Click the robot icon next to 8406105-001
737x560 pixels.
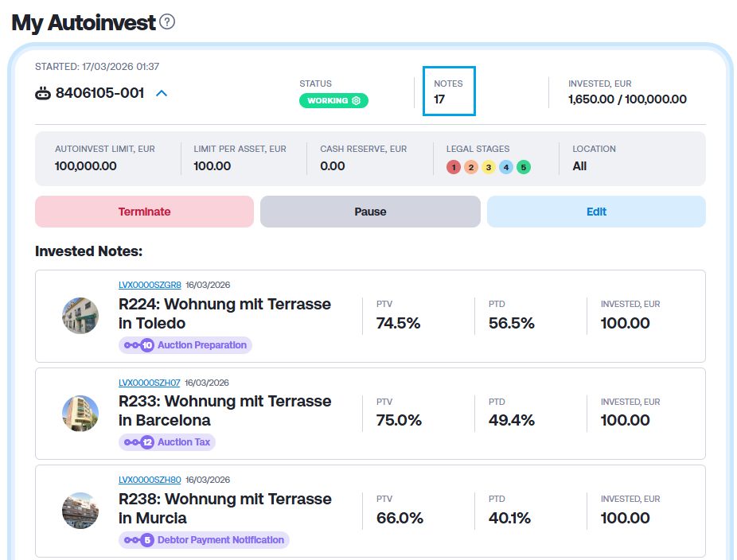[x=43, y=94]
